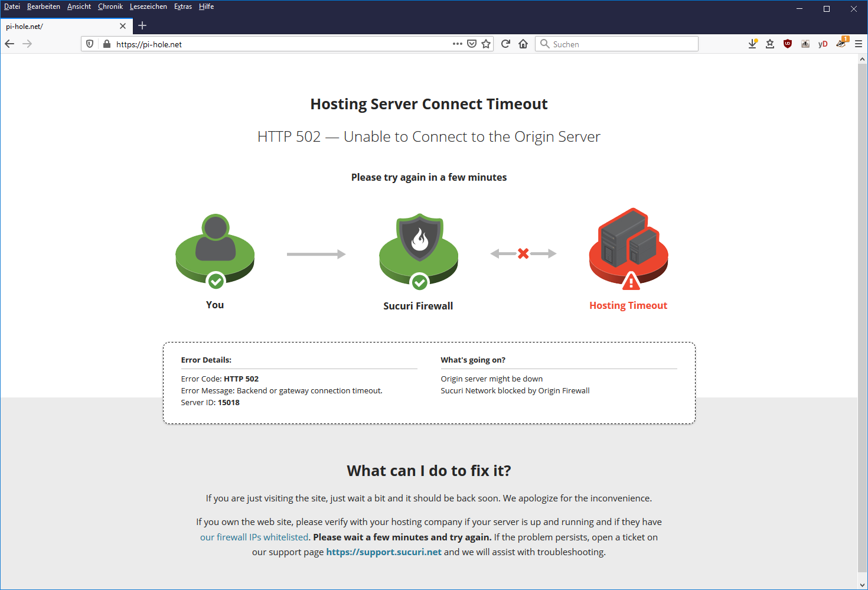Click the You user illustration
The width and height of the screenshot is (868, 590).
pyautogui.click(x=215, y=250)
